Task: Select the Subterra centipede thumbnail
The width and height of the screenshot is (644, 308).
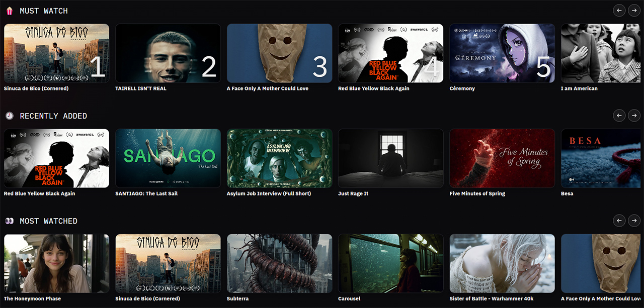Action: pos(279,263)
